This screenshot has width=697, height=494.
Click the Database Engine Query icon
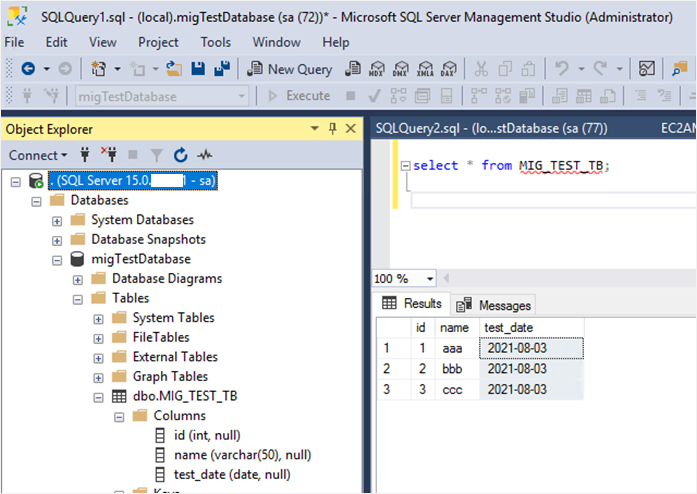[353, 69]
